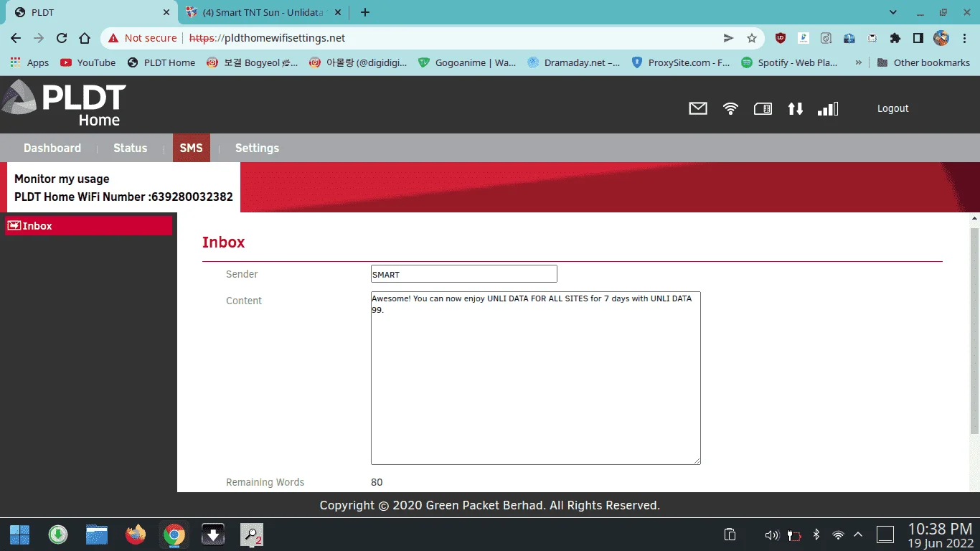Open the Dramaday.net bookmark
Screen dimensions: 980x551
point(574,62)
